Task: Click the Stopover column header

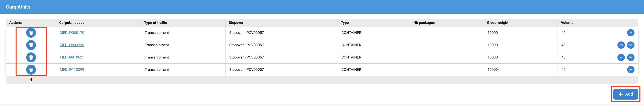Action: tap(236, 23)
